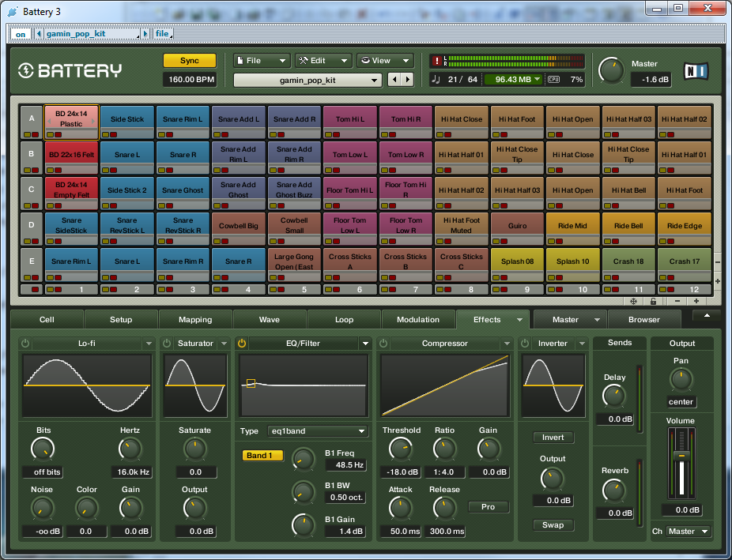
Task: Click the CPU usage icon
Action: pyautogui.click(x=553, y=79)
